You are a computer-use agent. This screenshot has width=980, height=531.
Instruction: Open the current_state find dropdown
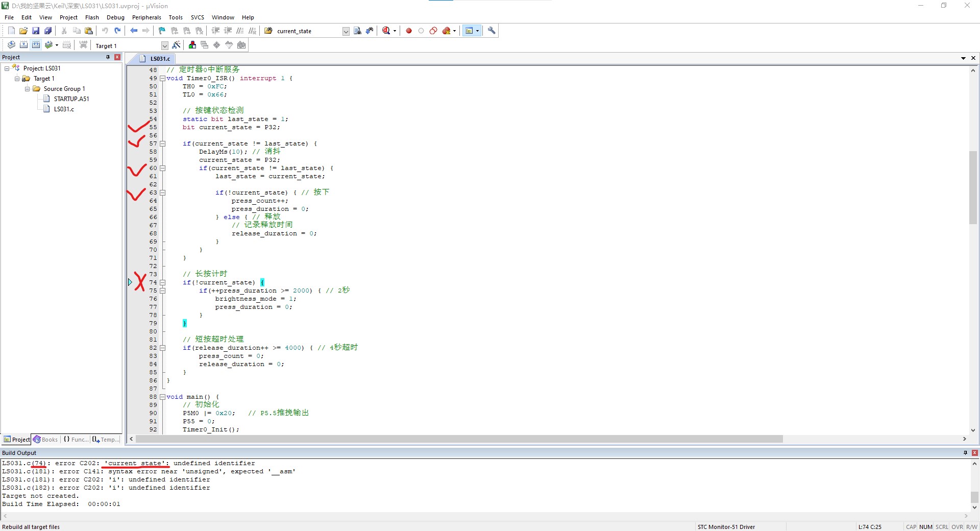point(346,31)
